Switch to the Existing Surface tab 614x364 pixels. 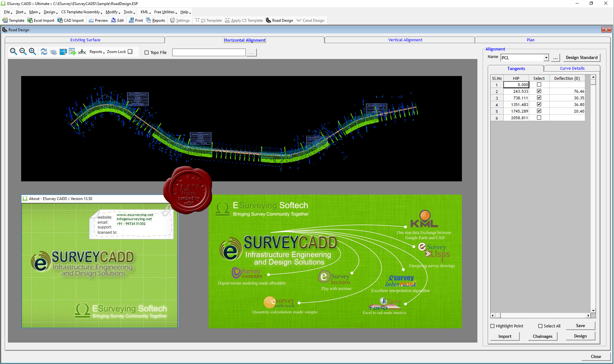[x=85, y=40]
